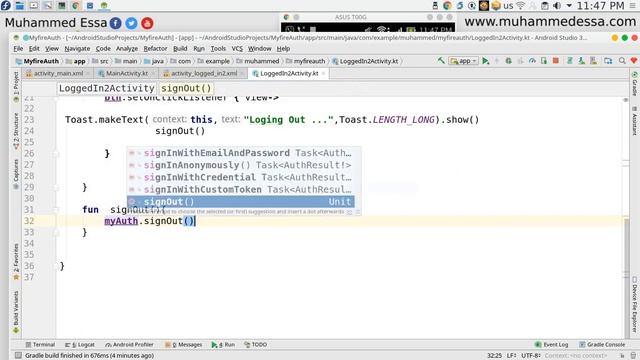Open the Tools menu

tap(218, 49)
